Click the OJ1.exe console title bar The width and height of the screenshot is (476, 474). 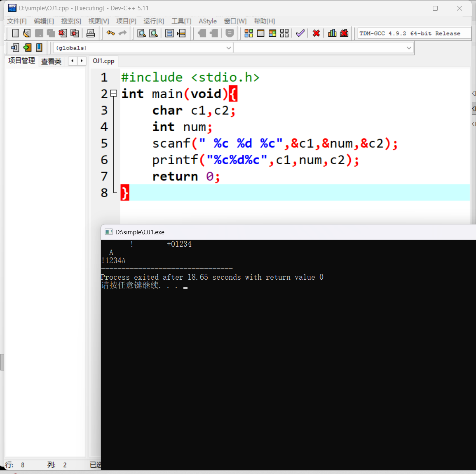point(288,232)
